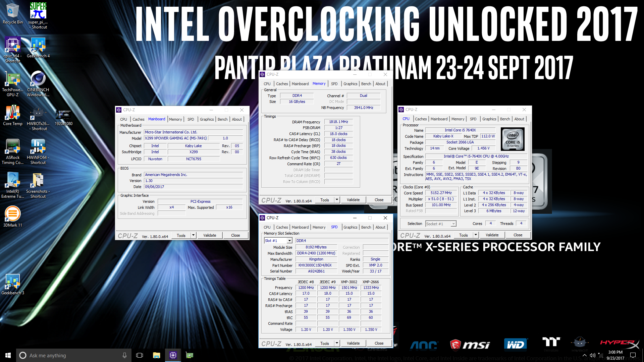
Task: Open HWiNFO64 shortcut icon
Action: 38,152
